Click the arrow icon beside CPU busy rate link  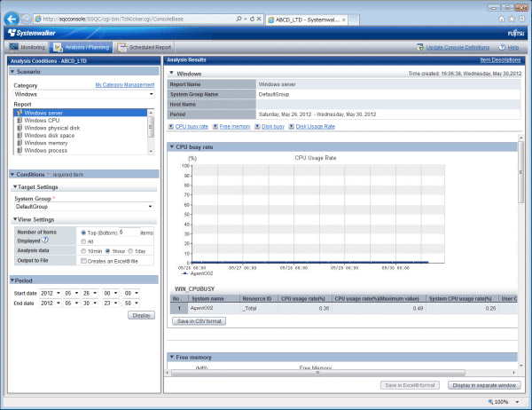coord(171,126)
